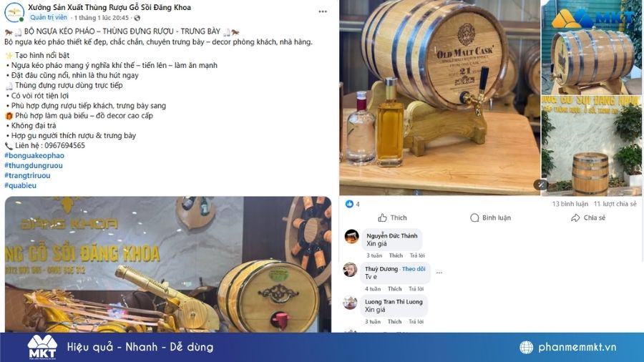Click the Bình luận comment bubble button
This screenshot has height=362, width=644.
click(490, 218)
